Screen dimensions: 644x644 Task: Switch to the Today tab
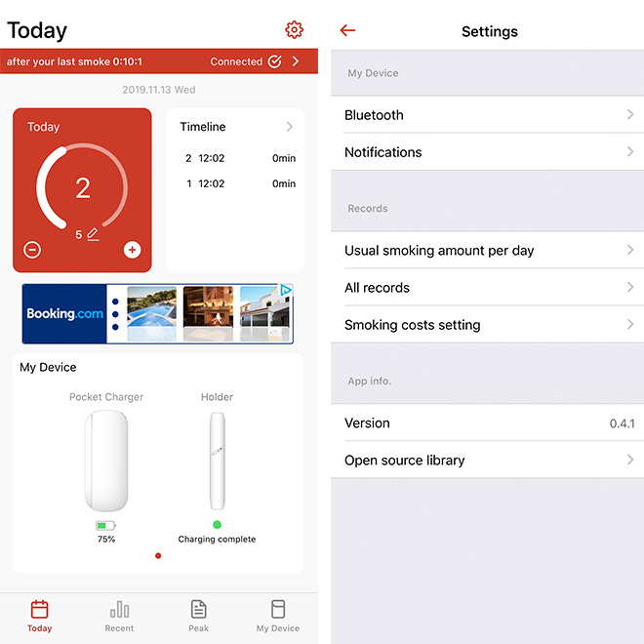(39, 616)
